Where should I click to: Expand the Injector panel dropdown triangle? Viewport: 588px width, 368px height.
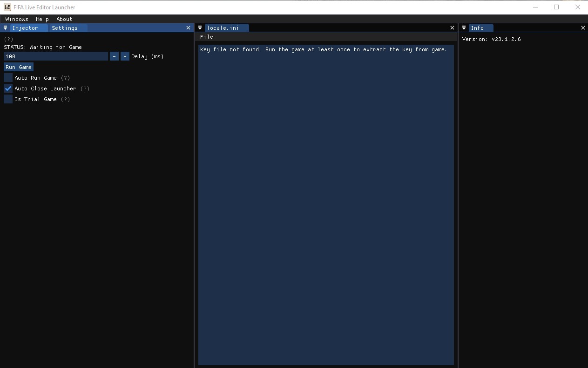point(6,28)
